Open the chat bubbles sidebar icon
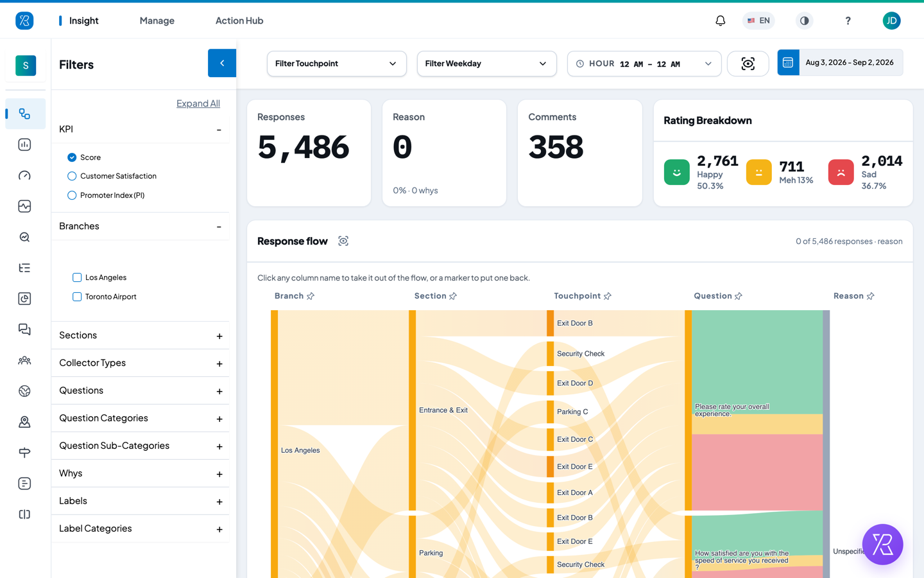Image resolution: width=924 pixels, height=578 pixels. click(25, 329)
